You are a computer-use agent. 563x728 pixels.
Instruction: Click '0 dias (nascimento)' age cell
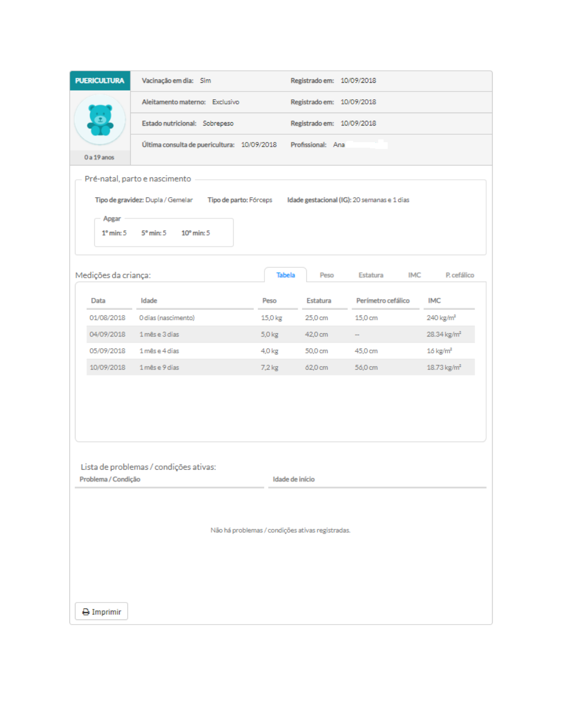pos(167,318)
